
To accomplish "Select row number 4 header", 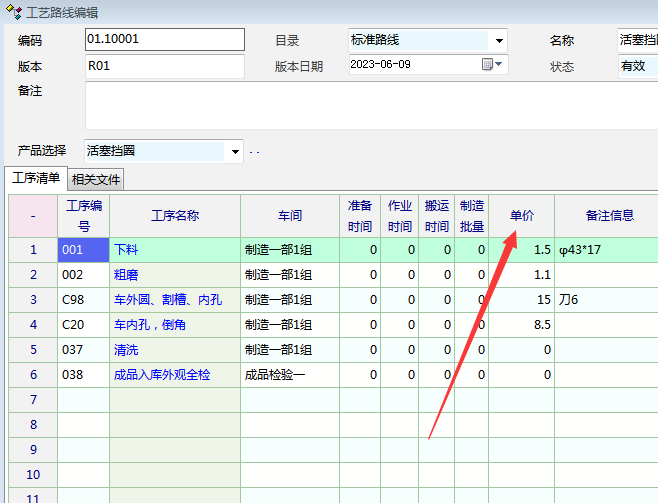I will (x=32, y=325).
